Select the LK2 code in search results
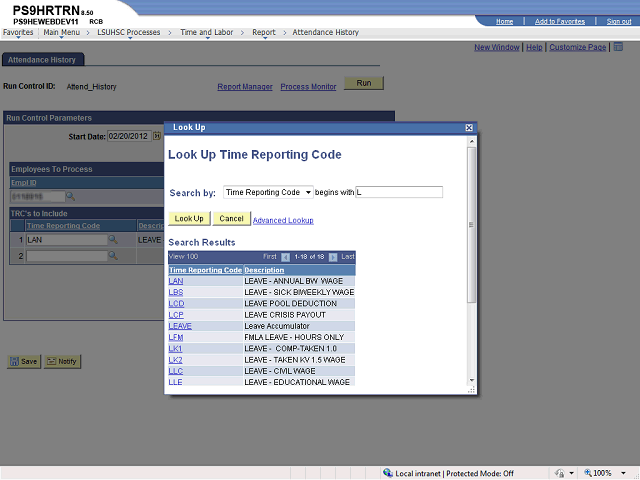Viewport: 640px width, 480px height. (176, 360)
